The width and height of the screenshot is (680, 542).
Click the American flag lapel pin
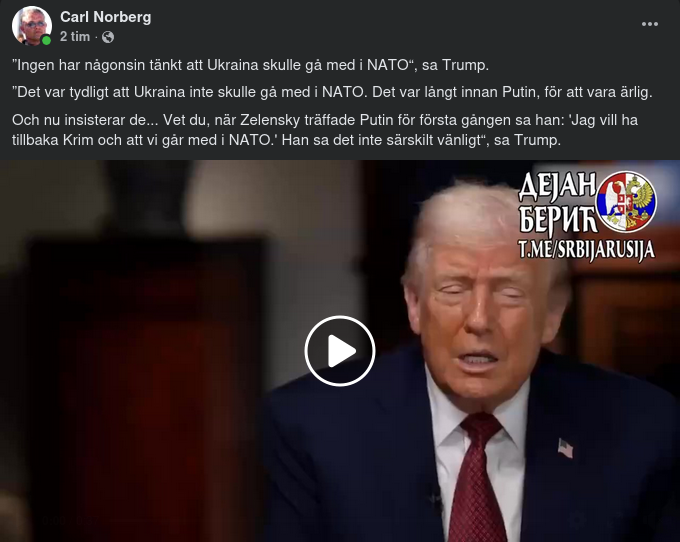tap(565, 448)
